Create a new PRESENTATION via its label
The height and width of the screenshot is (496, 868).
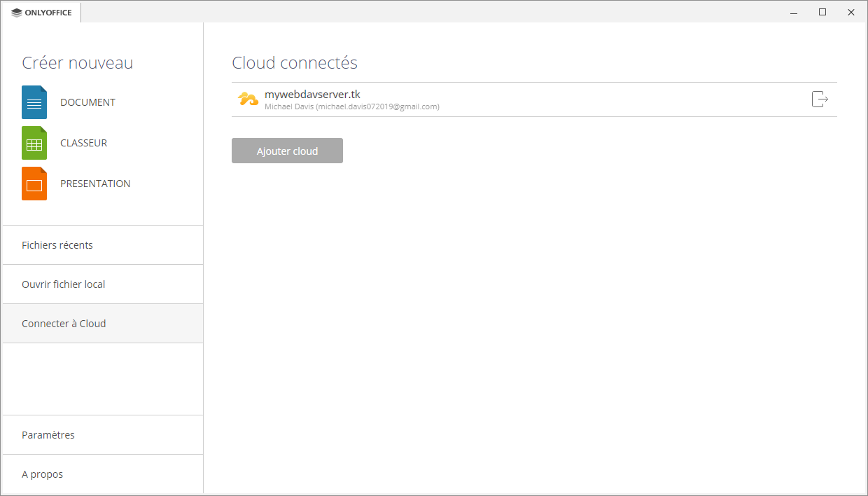tap(95, 184)
